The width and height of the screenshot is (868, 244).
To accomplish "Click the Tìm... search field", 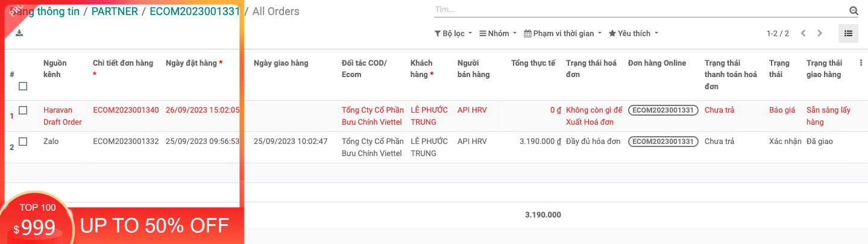I will [639, 10].
